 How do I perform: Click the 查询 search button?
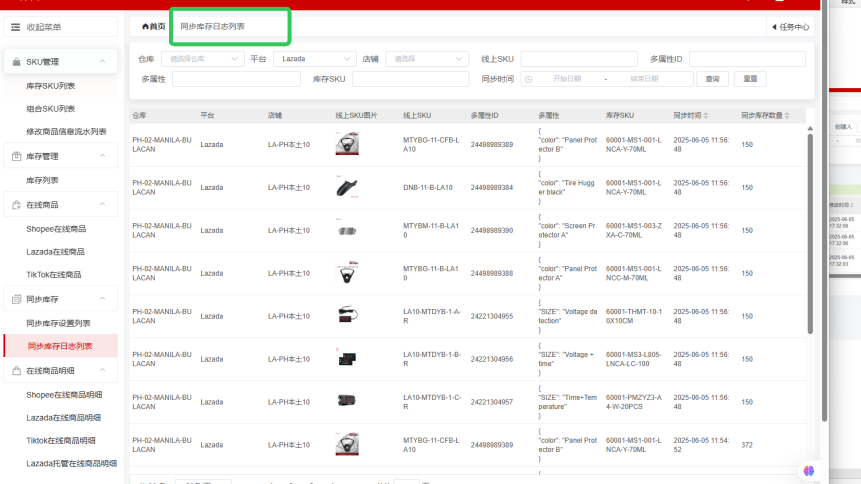(x=712, y=79)
